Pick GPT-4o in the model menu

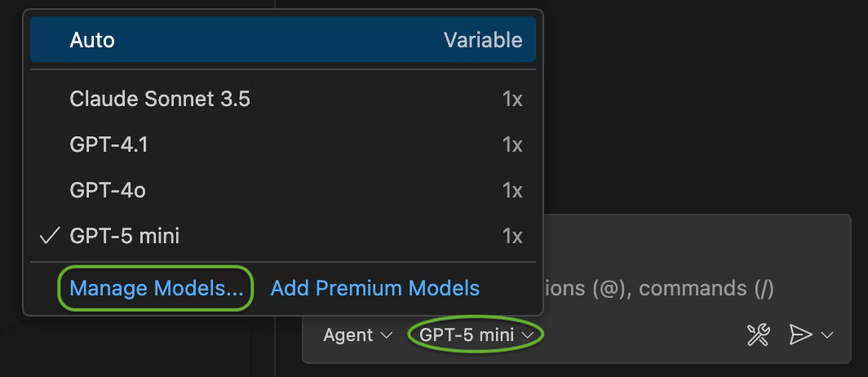(108, 191)
